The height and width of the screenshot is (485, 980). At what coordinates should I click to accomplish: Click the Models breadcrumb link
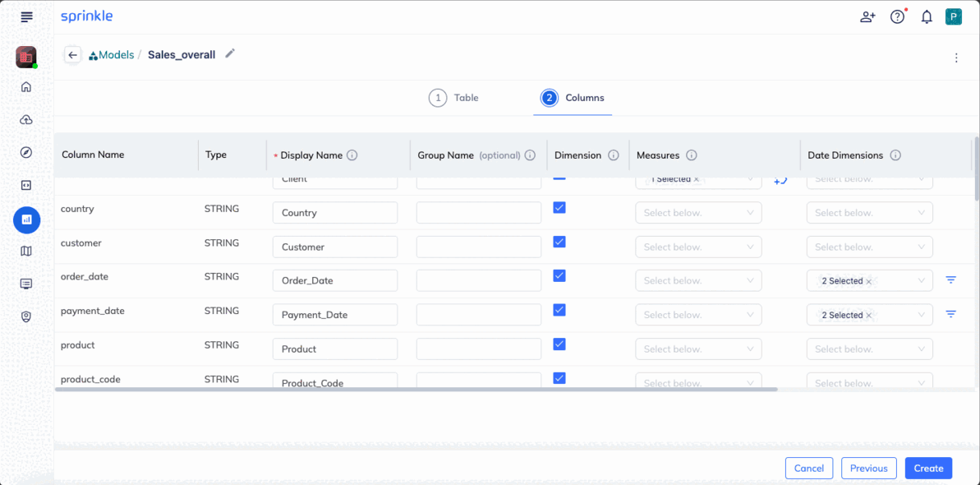pyautogui.click(x=111, y=55)
